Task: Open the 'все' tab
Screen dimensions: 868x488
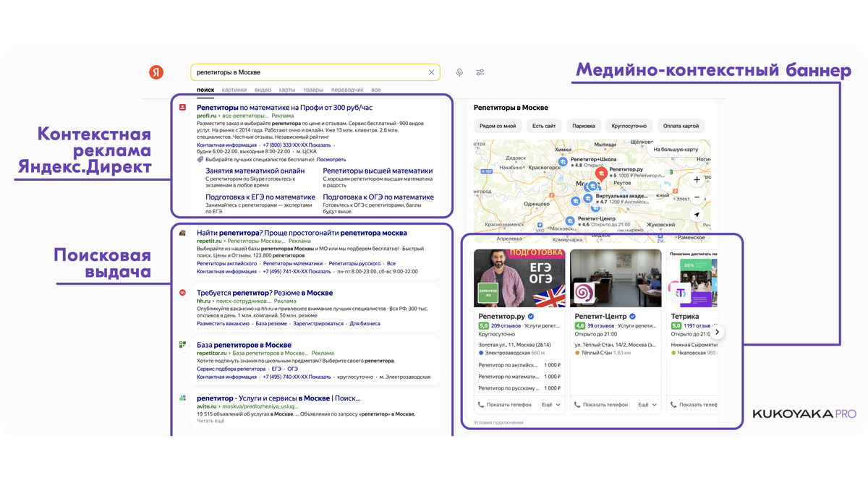Action: [x=375, y=90]
